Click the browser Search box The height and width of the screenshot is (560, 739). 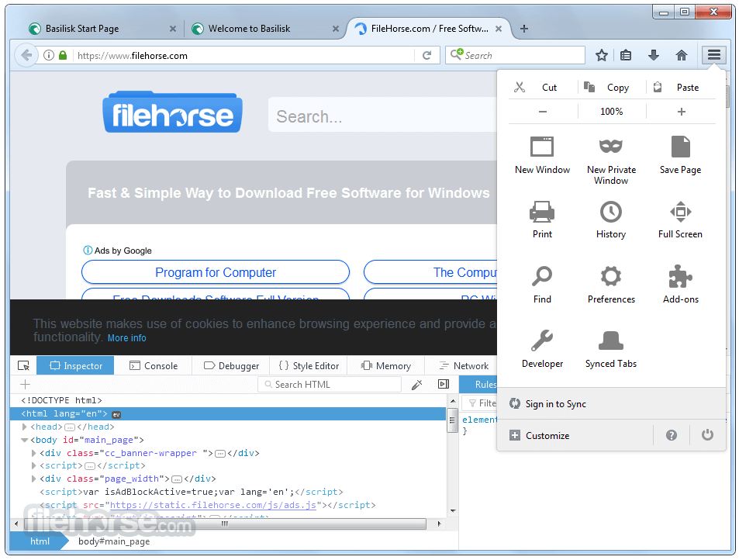tap(515, 55)
